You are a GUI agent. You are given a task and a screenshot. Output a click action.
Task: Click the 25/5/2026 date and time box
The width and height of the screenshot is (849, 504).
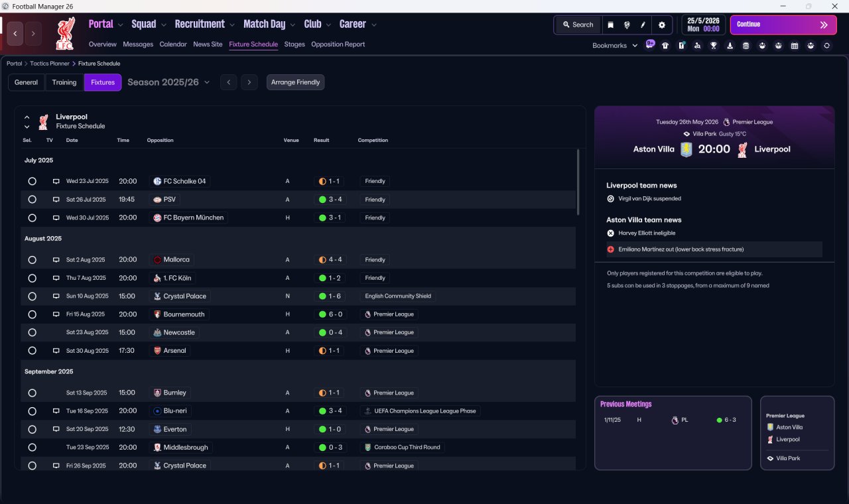(704, 25)
